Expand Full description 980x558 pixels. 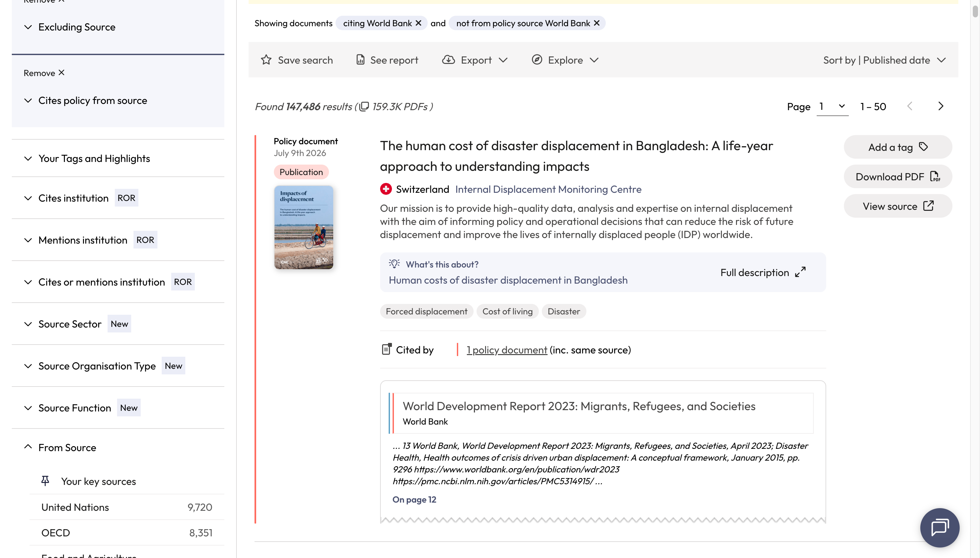coord(763,272)
